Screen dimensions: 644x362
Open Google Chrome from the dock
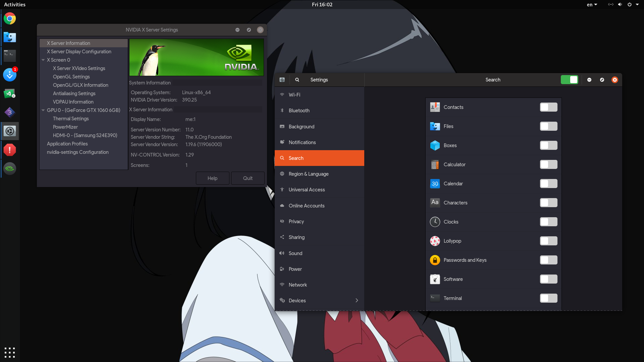(10, 18)
